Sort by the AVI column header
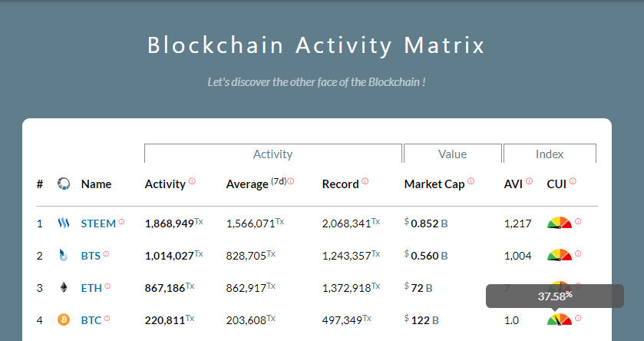The image size is (644, 341). pyautogui.click(x=513, y=184)
